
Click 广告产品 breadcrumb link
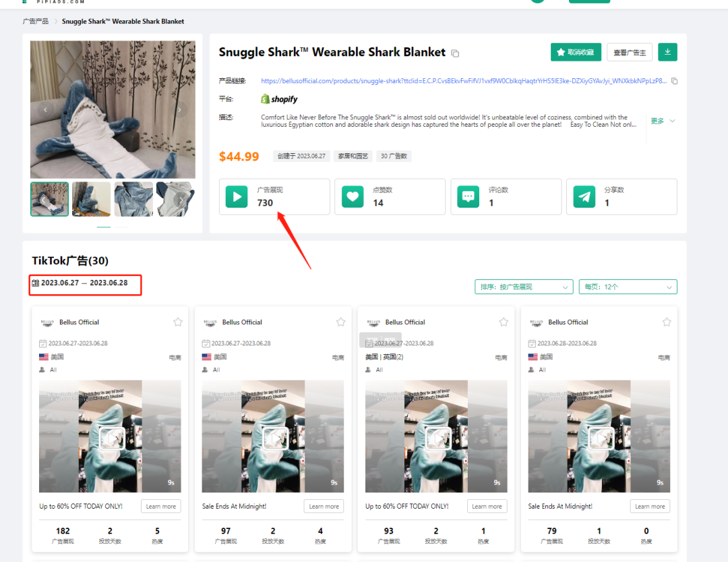pyautogui.click(x=35, y=22)
